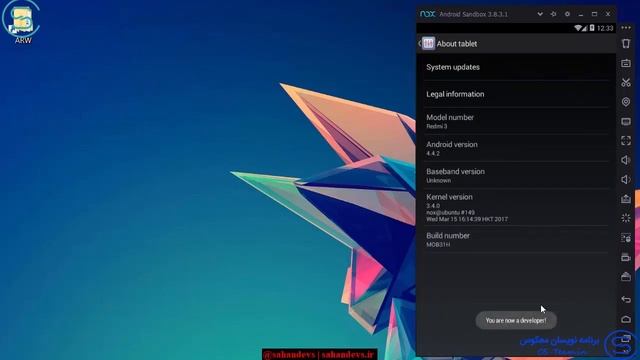Click the APK install upload icon
The height and width of the screenshot is (360, 640).
coord(626,199)
